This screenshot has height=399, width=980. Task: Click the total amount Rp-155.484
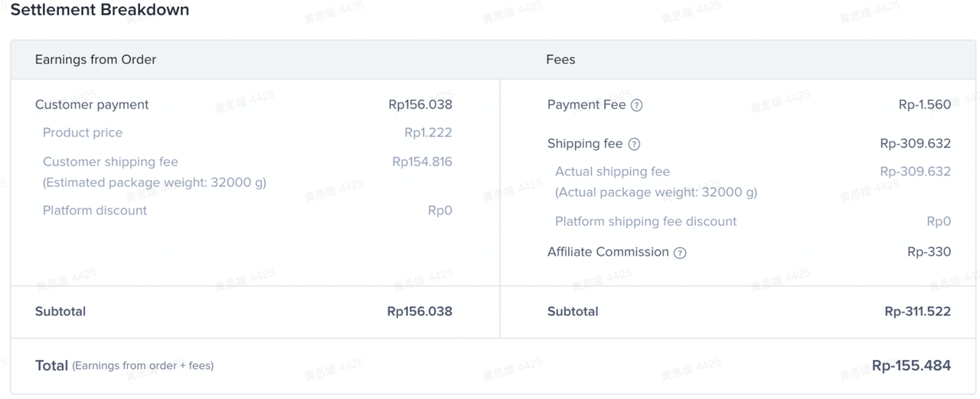tap(911, 366)
